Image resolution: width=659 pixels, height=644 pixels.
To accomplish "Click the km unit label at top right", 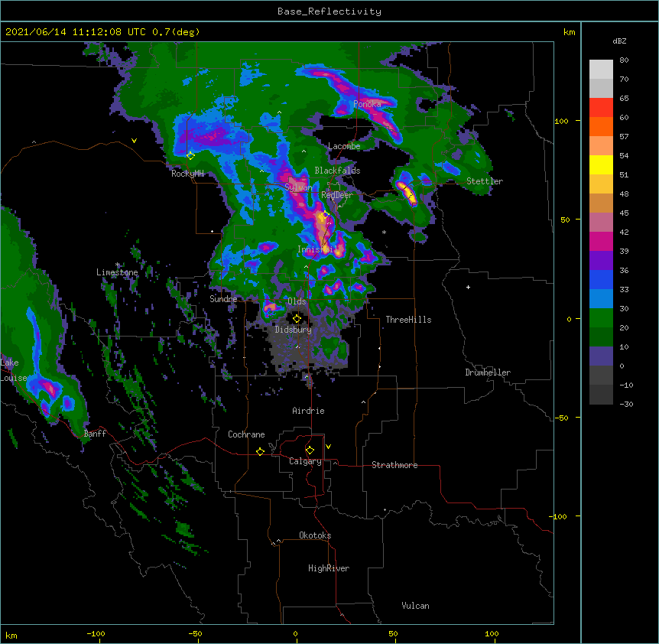I will tap(569, 32).
